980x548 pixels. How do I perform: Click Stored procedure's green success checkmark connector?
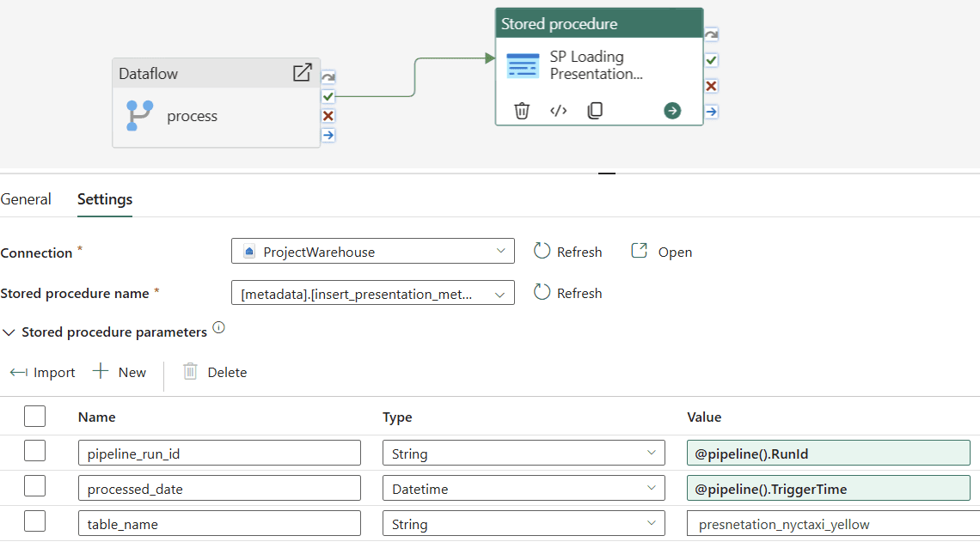[x=711, y=60]
